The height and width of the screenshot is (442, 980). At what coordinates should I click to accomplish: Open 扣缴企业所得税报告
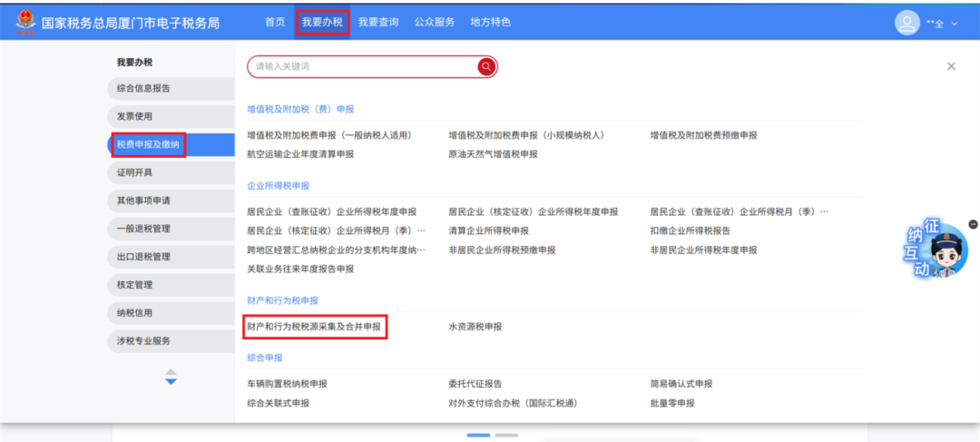pos(690,231)
